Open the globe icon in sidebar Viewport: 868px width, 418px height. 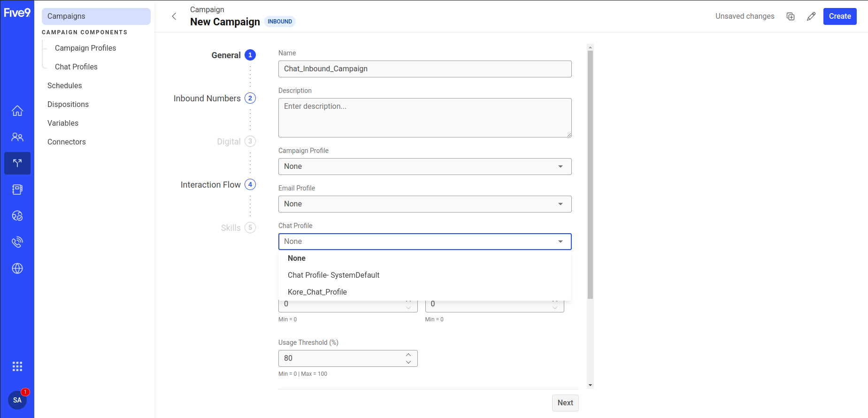17,268
